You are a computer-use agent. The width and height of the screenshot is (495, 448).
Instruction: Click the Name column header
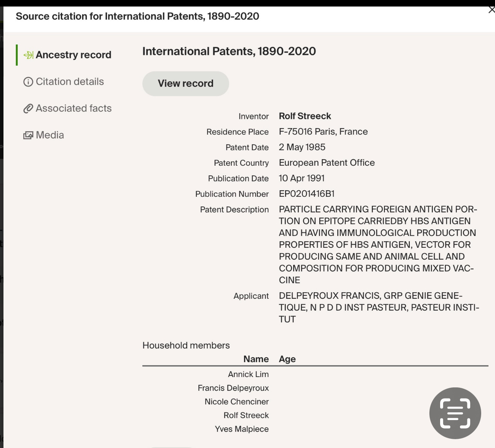pyautogui.click(x=256, y=359)
